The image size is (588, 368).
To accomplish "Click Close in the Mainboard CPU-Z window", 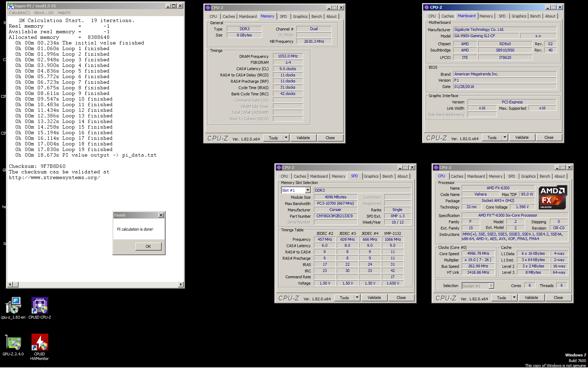I will (549, 137).
